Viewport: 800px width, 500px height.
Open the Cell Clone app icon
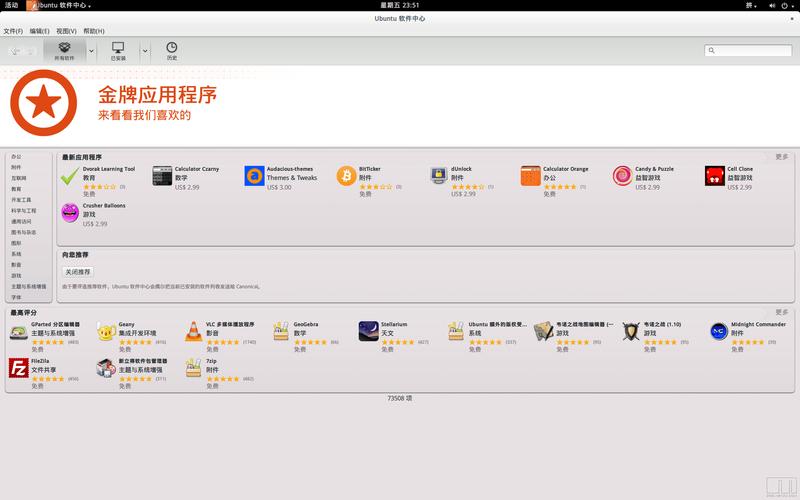point(715,176)
